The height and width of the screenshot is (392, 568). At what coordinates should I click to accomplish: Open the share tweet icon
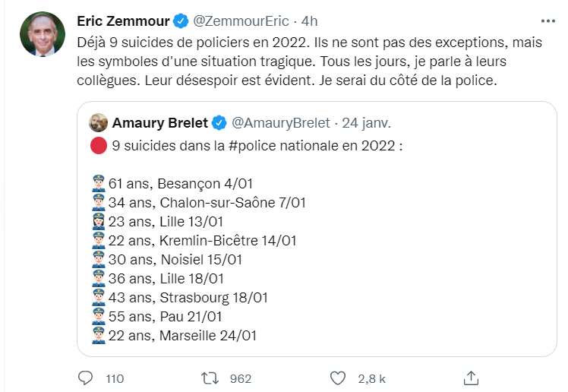click(471, 378)
